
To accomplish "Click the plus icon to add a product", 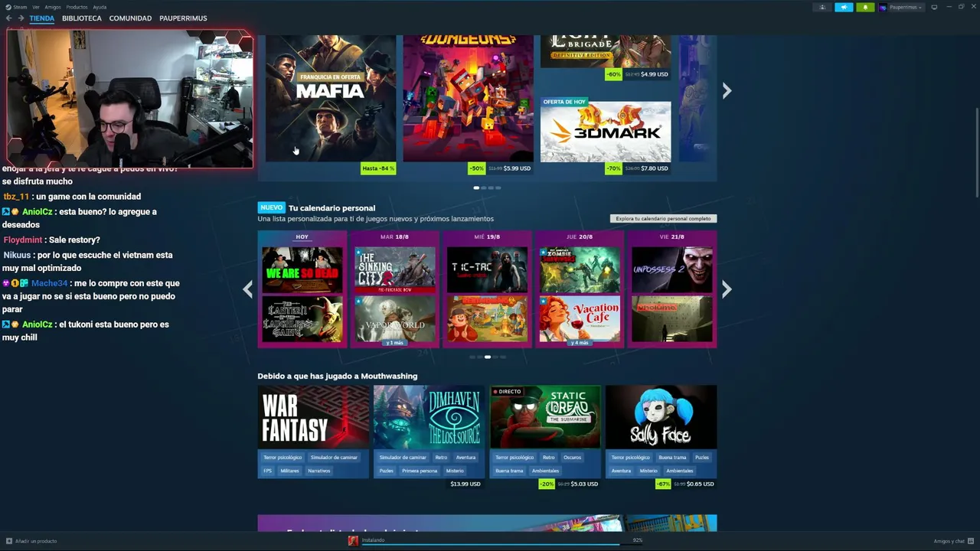I will tap(9, 541).
